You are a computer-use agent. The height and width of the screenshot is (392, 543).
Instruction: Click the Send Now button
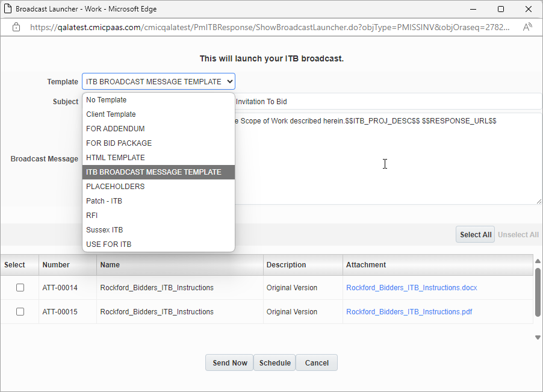[x=229, y=362]
